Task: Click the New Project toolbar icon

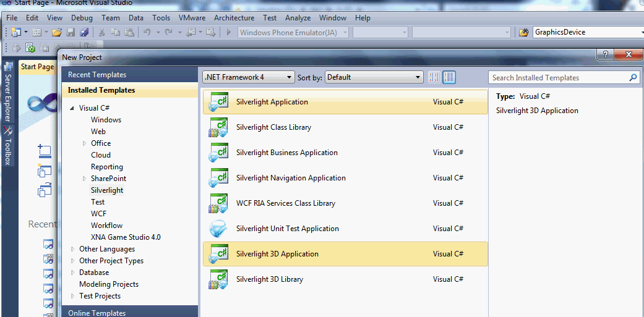Action: [x=15, y=32]
